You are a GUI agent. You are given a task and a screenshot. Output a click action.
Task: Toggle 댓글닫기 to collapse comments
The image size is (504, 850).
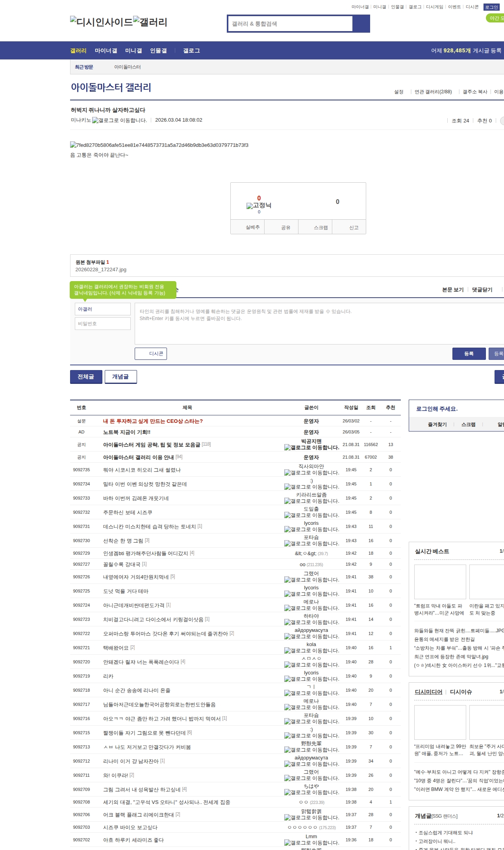tap(482, 290)
